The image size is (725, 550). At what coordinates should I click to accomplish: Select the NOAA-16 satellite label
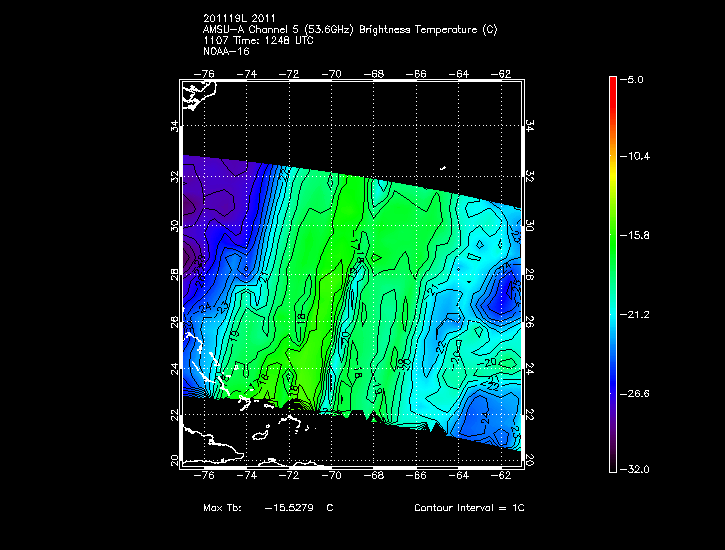point(226,51)
